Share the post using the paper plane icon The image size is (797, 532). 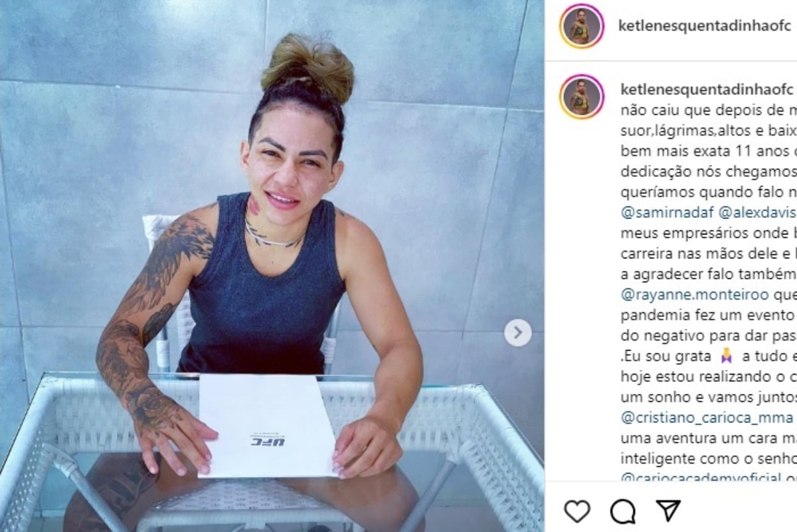[x=668, y=510]
